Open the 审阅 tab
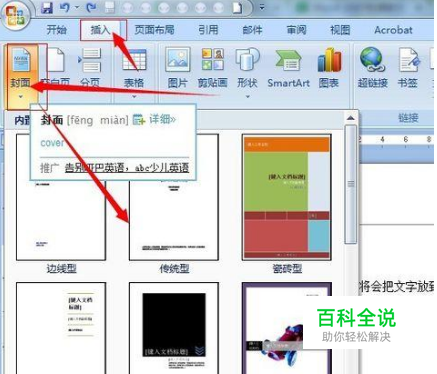437x374 pixels. [x=296, y=30]
